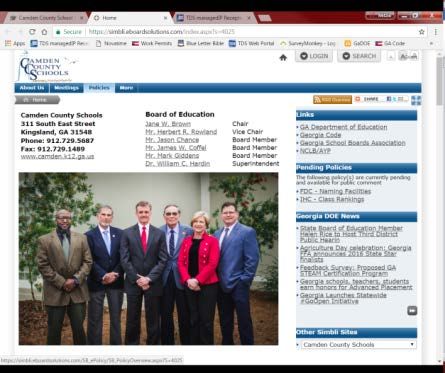
Task: Click the fullscreen expand icon below the blue bar
Action: (416, 100)
